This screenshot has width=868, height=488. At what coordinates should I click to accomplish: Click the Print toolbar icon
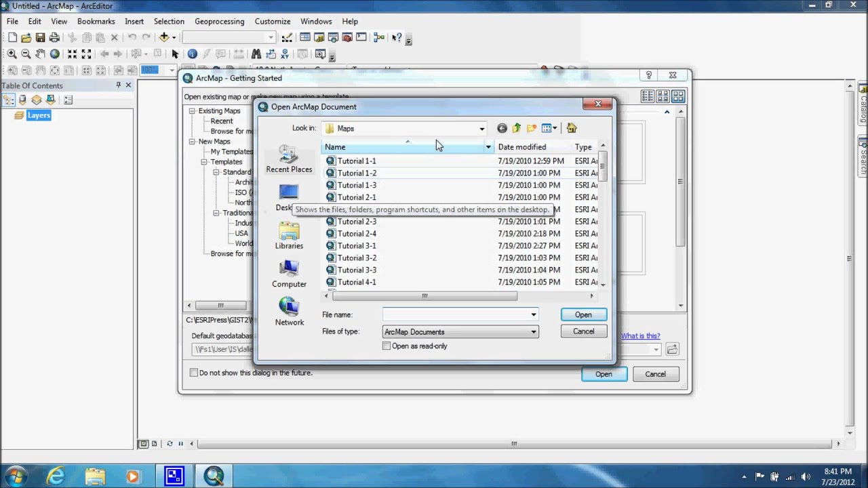tap(54, 37)
